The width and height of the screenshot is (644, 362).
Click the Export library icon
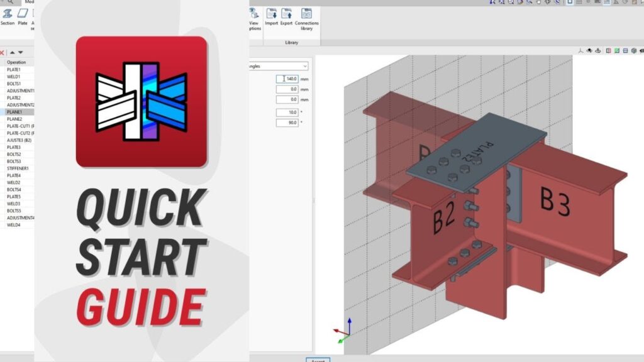(286, 16)
